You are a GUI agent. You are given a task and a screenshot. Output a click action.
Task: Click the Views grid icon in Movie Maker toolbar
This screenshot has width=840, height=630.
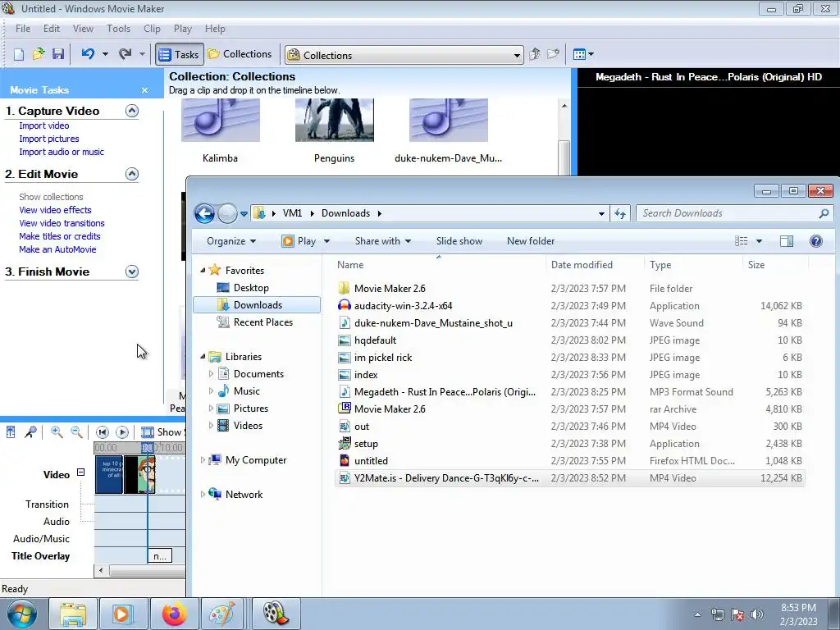click(579, 54)
